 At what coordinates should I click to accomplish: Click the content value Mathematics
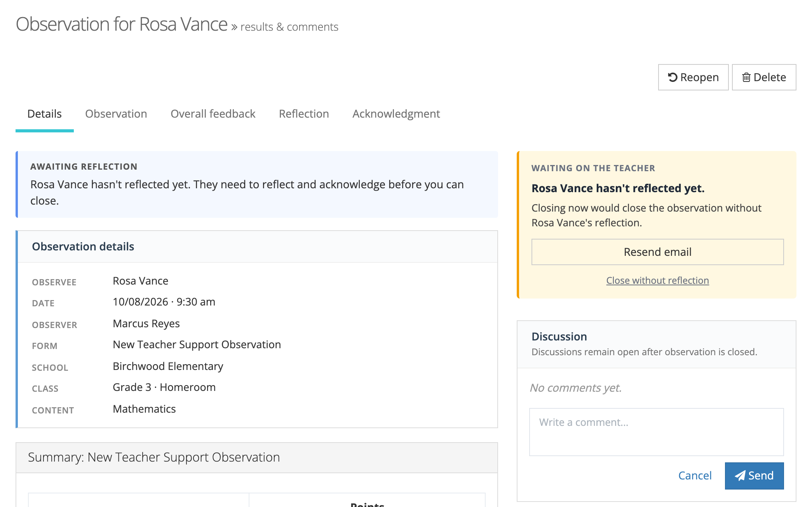[x=144, y=409]
